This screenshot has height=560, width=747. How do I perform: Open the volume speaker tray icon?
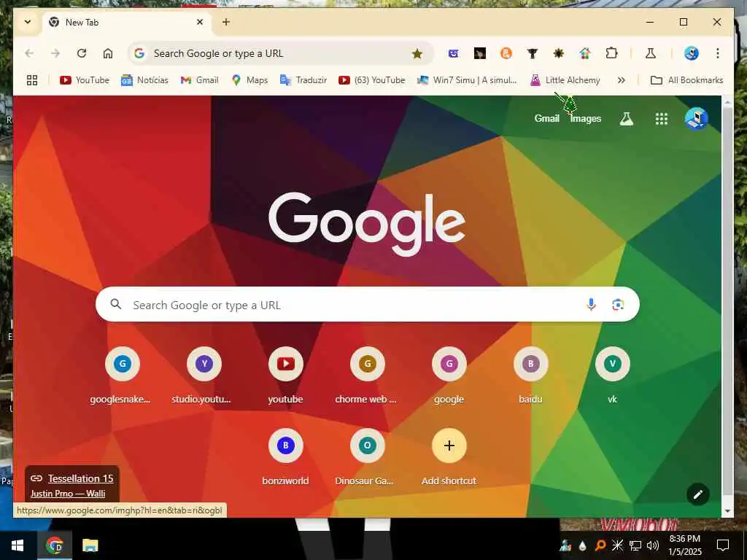pos(653,545)
